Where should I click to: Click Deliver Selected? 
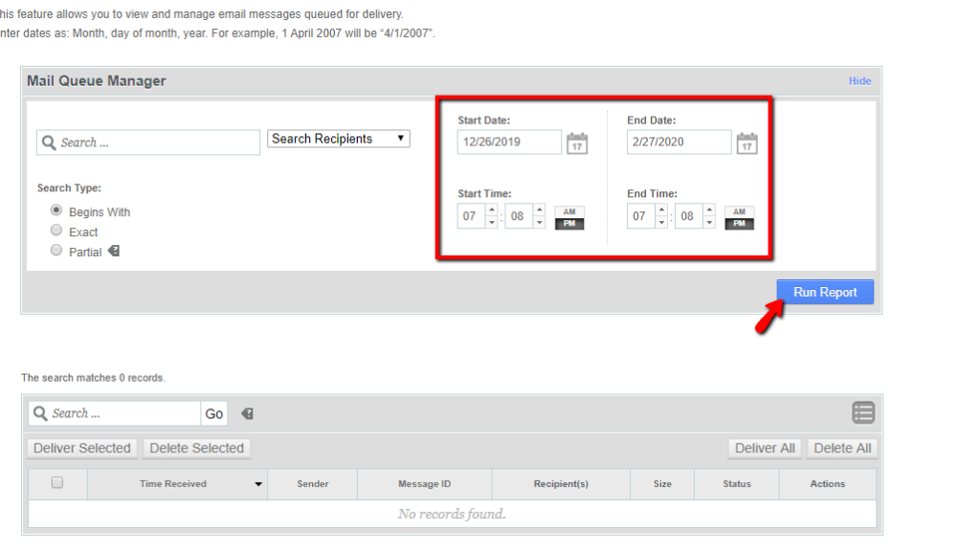point(82,448)
